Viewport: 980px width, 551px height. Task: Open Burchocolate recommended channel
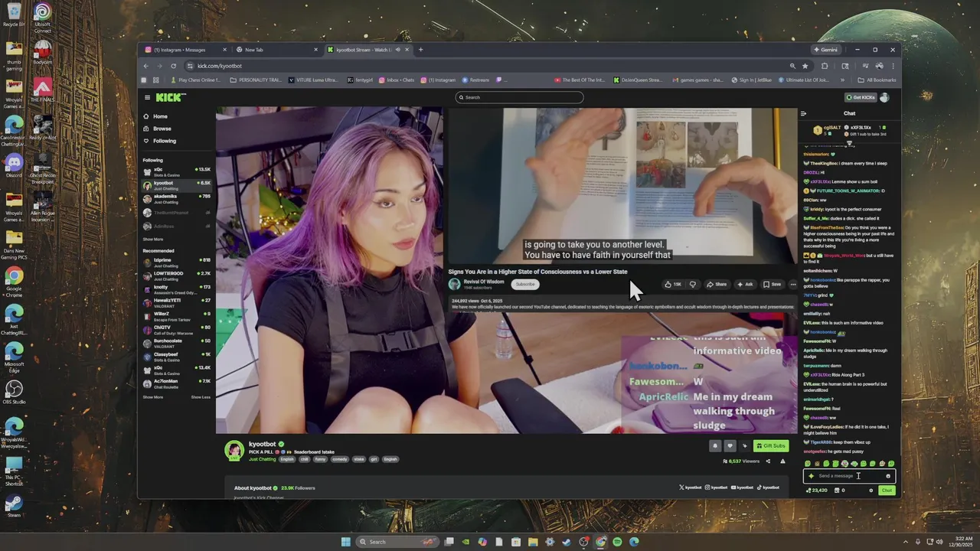click(176, 342)
